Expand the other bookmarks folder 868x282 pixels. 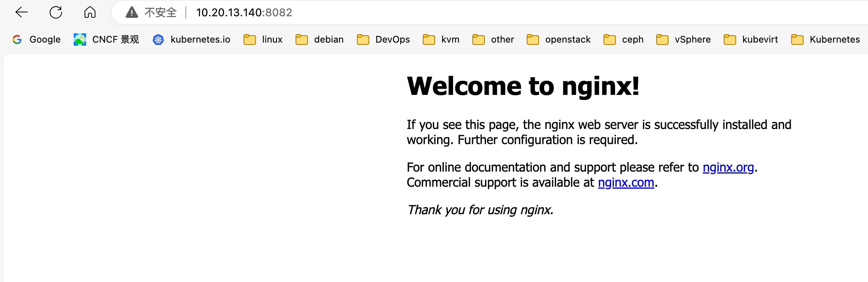pos(493,40)
